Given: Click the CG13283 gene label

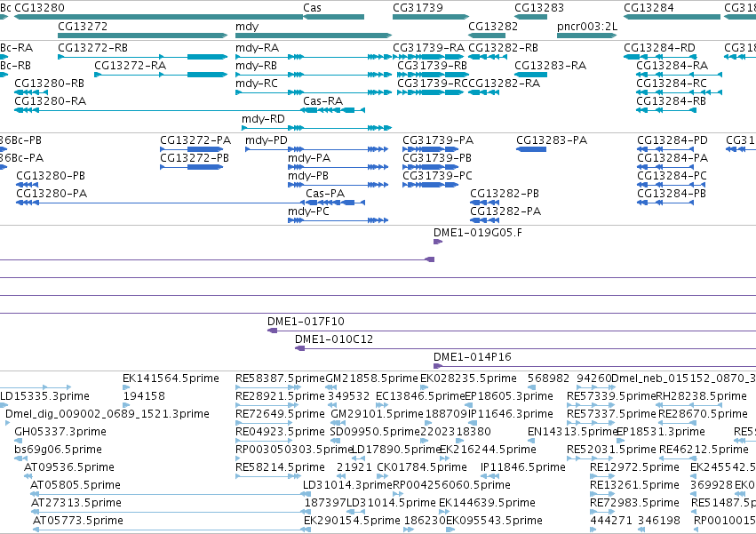Looking at the screenshot, I should pos(539,8).
